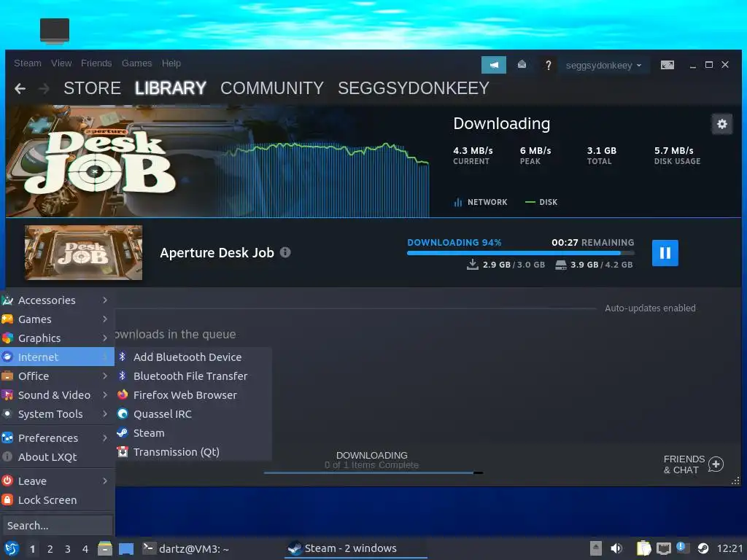The image size is (747, 560).
Task: Expand the Leave submenu
Action: point(57,481)
